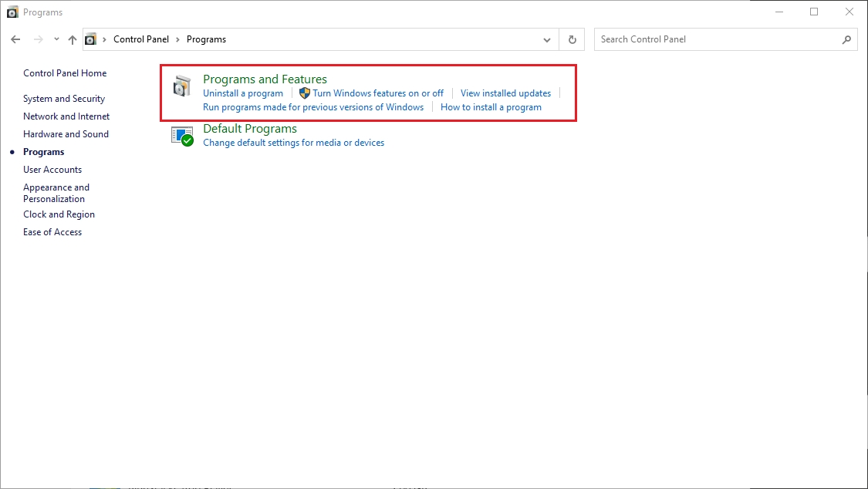
Task: Click in the Search Control Panel field
Action: pyautogui.click(x=718, y=39)
